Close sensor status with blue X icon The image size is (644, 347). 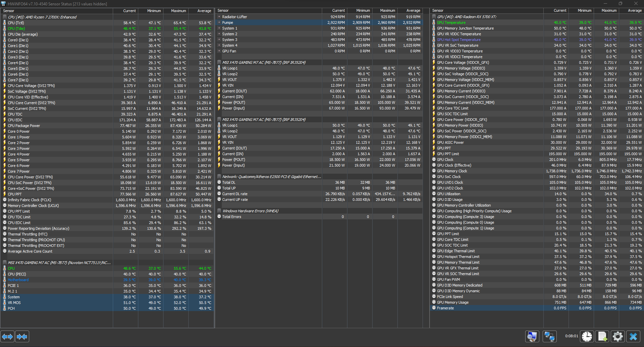pyautogui.click(x=633, y=336)
